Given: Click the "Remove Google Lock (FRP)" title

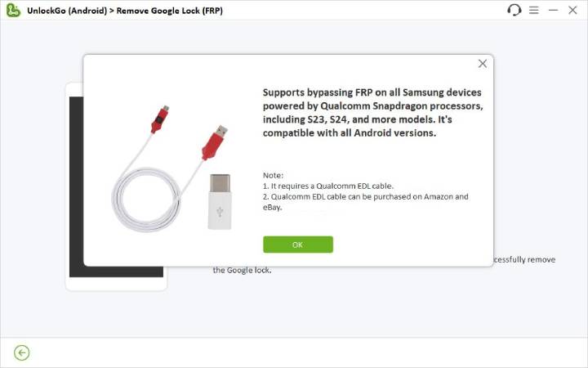Looking at the screenshot, I should (169, 11).
